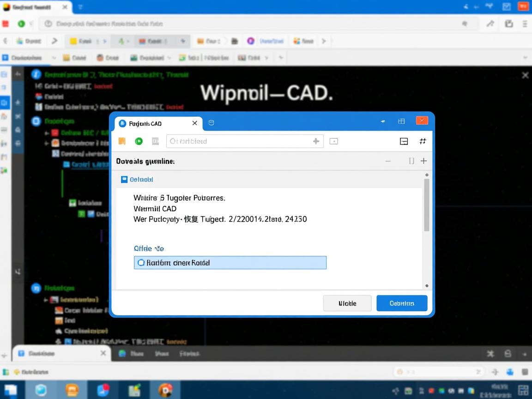Open the orange app on Windows taskbar
This screenshot has height=399, width=532.
pos(72,390)
